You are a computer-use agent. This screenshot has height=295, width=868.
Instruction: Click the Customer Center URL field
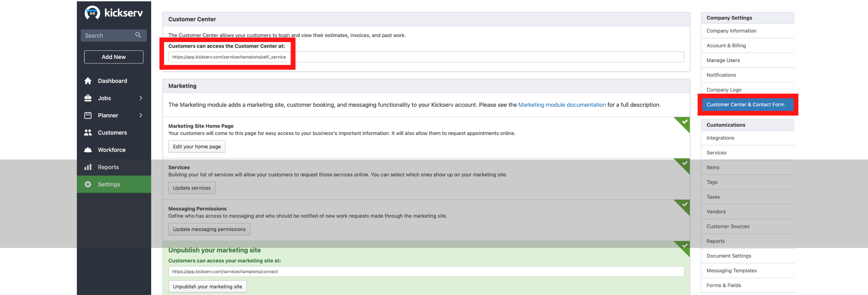pos(426,57)
